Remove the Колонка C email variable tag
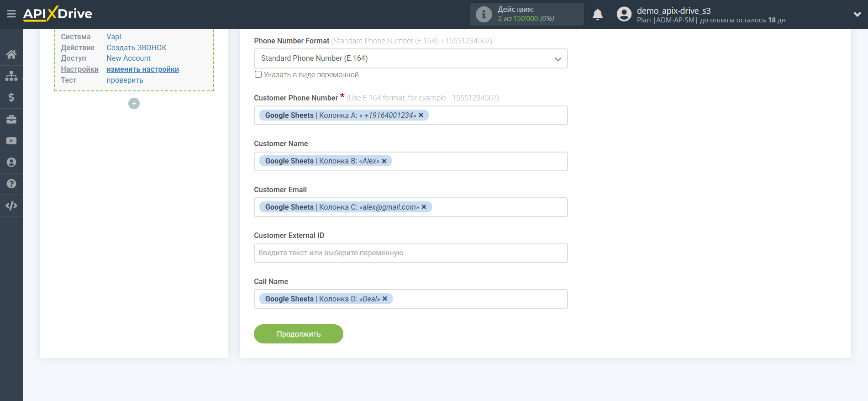Screen dimensions: 868x401 (x=424, y=207)
